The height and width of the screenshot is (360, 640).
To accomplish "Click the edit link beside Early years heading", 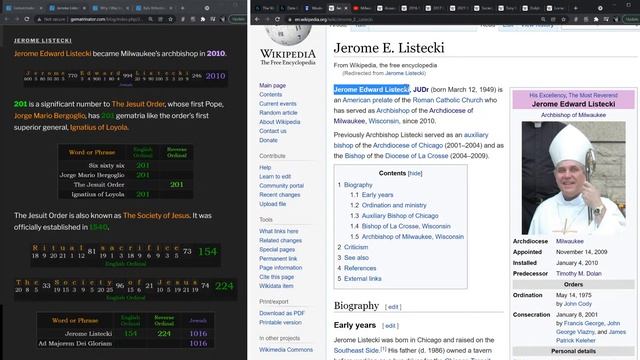I will click(390, 326).
